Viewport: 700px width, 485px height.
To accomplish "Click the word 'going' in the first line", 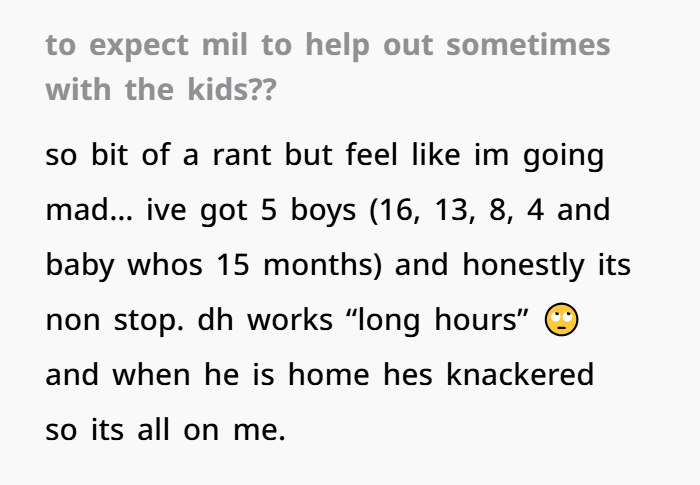I will (563, 157).
